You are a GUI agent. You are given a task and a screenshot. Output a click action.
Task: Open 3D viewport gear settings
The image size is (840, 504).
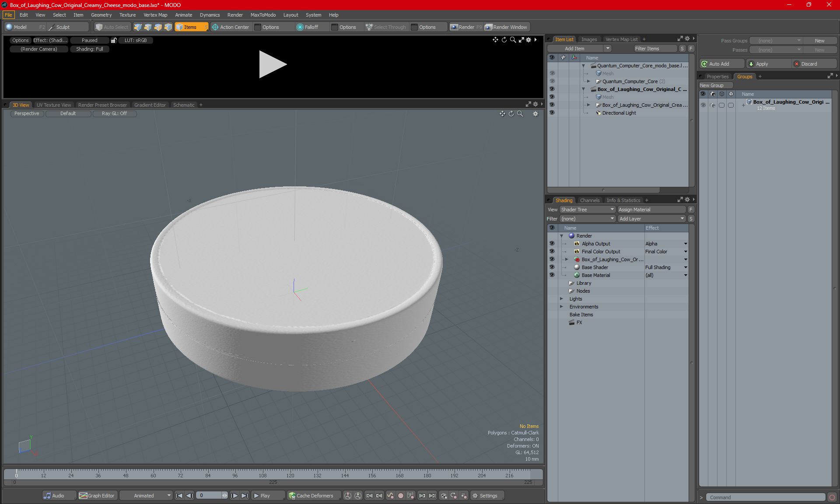[x=535, y=114]
